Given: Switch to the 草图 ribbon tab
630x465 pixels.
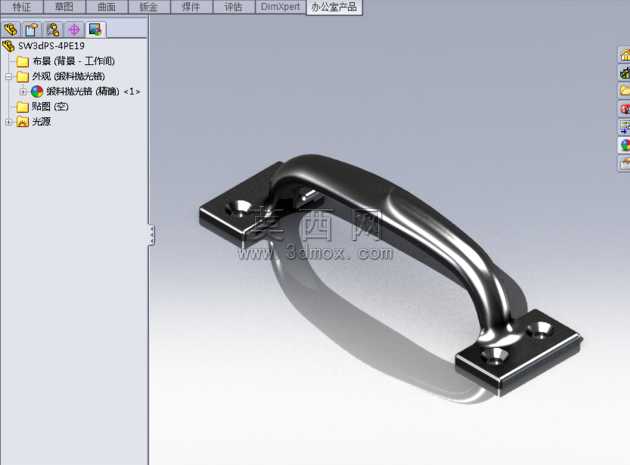Looking at the screenshot, I should click(64, 7).
